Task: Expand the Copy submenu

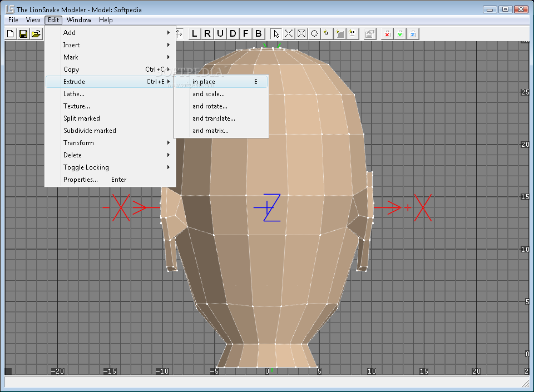Action: [110, 70]
